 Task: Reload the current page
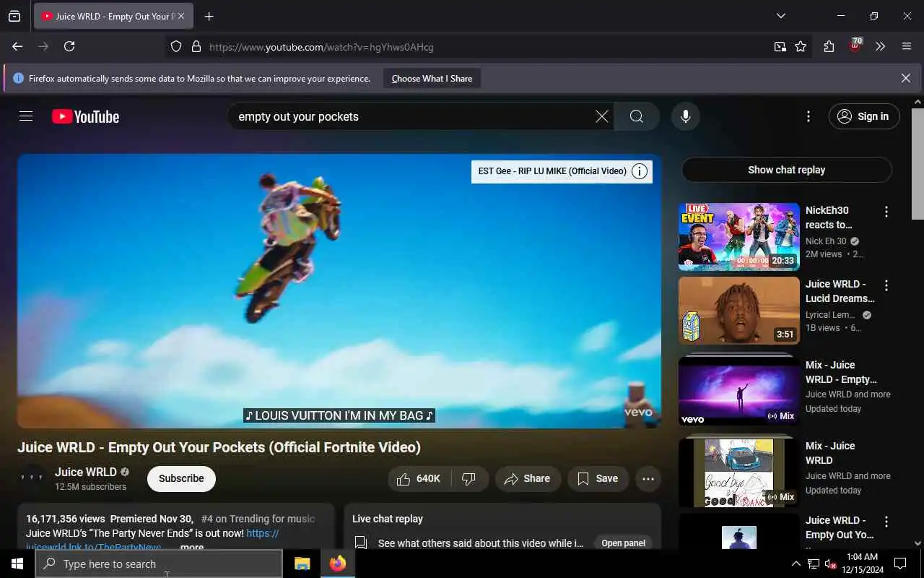(x=69, y=46)
